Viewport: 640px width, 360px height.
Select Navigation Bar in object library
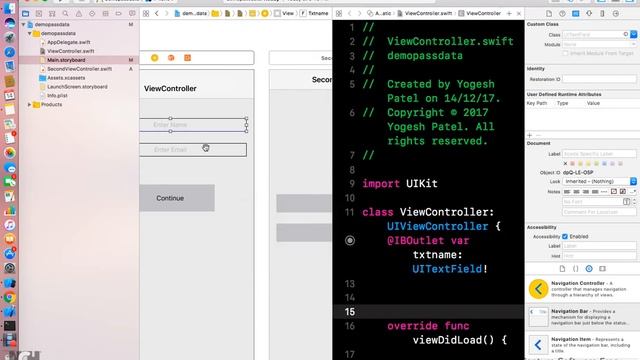582,317
